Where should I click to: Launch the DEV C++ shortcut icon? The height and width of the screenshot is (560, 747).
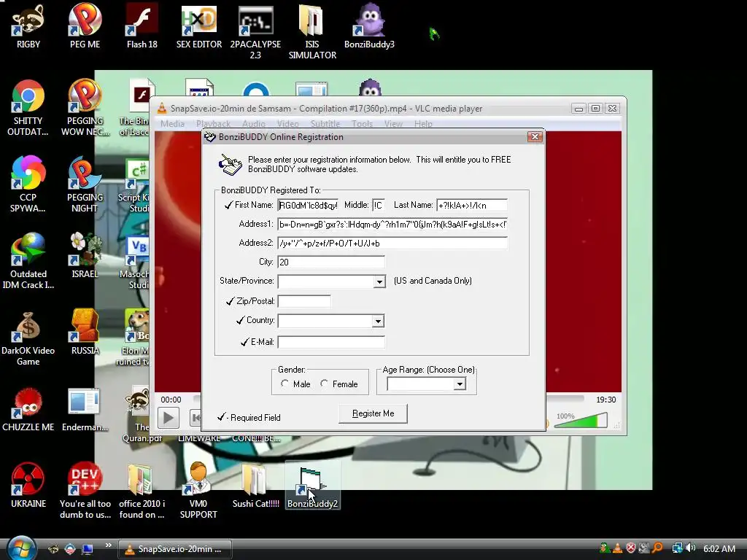point(85,491)
